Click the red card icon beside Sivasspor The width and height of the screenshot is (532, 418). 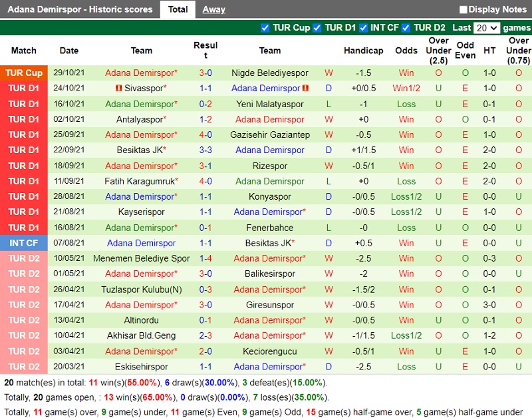118,89
